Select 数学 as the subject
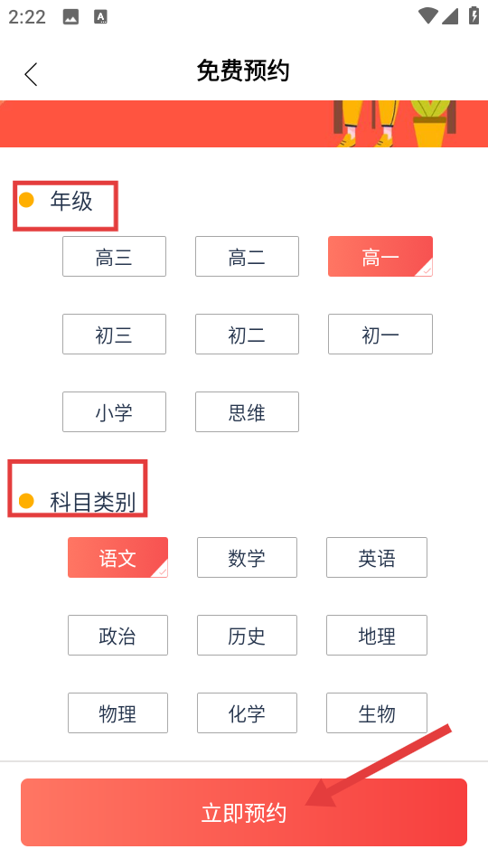This screenshot has height=868, width=488. pos(247,558)
